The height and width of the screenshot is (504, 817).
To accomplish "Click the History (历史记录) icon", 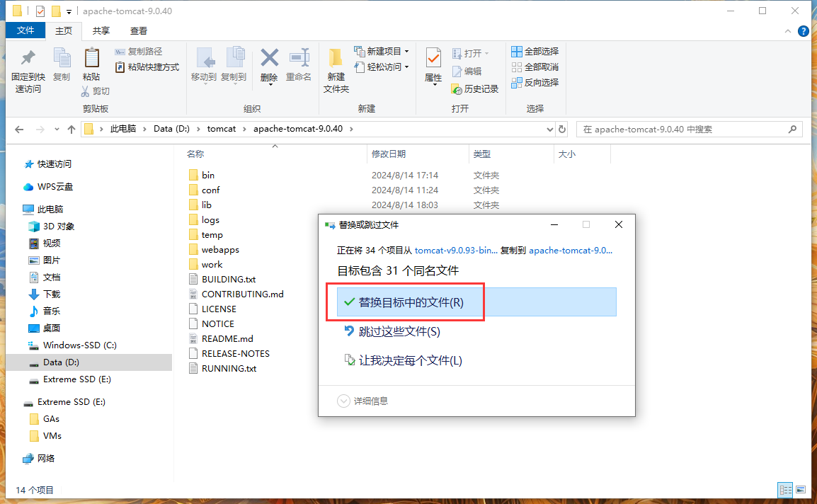I will [457, 89].
